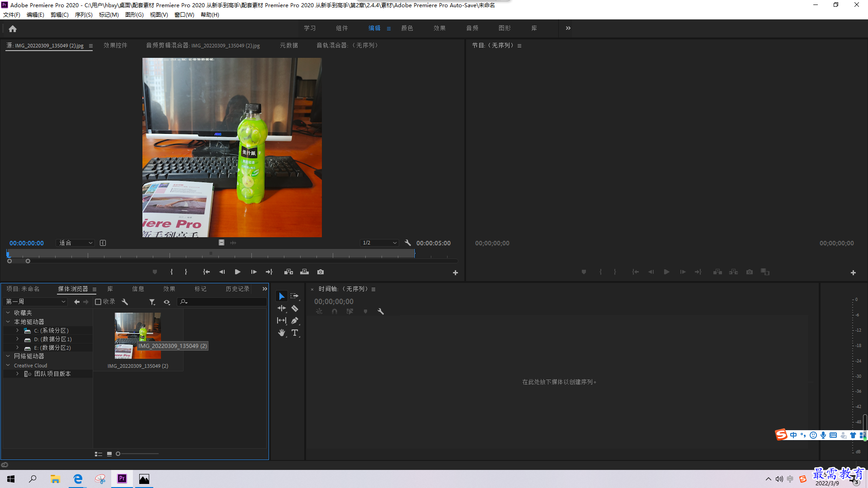
Task: Go forward in Media Browser navigation
Action: click(86, 302)
